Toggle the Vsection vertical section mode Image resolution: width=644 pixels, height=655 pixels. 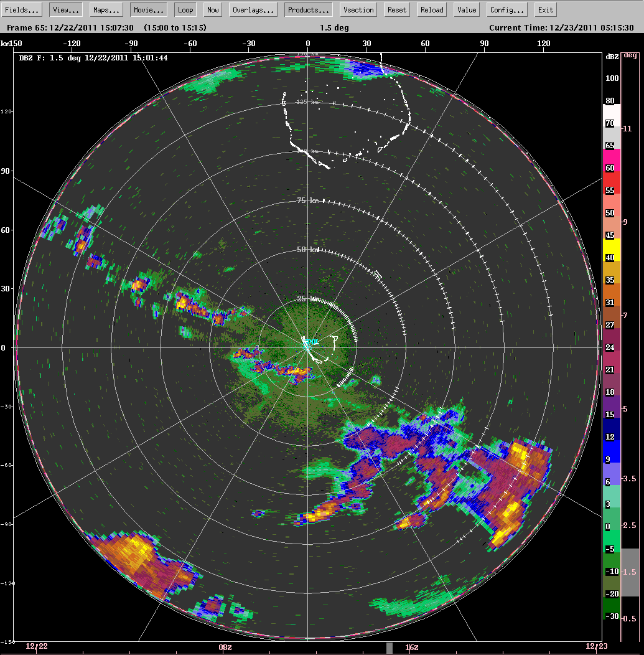(x=359, y=10)
